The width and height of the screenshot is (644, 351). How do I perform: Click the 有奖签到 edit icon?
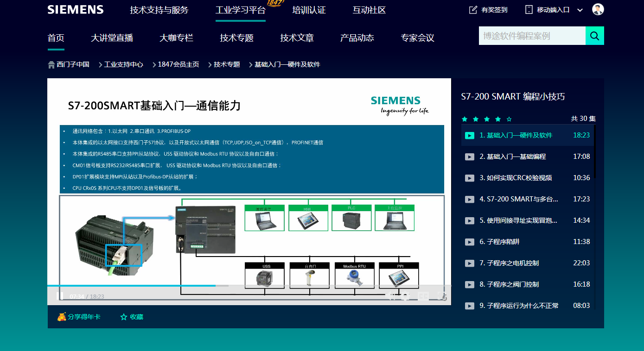pos(473,10)
